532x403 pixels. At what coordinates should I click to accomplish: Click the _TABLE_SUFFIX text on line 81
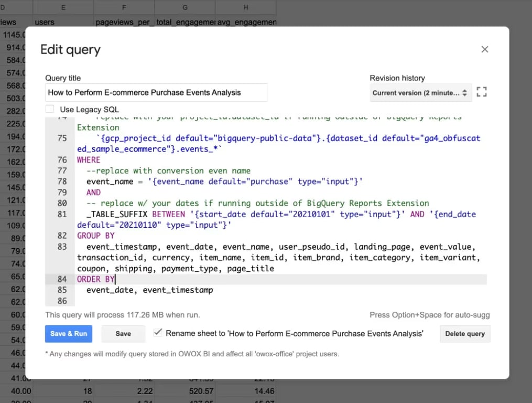click(117, 214)
